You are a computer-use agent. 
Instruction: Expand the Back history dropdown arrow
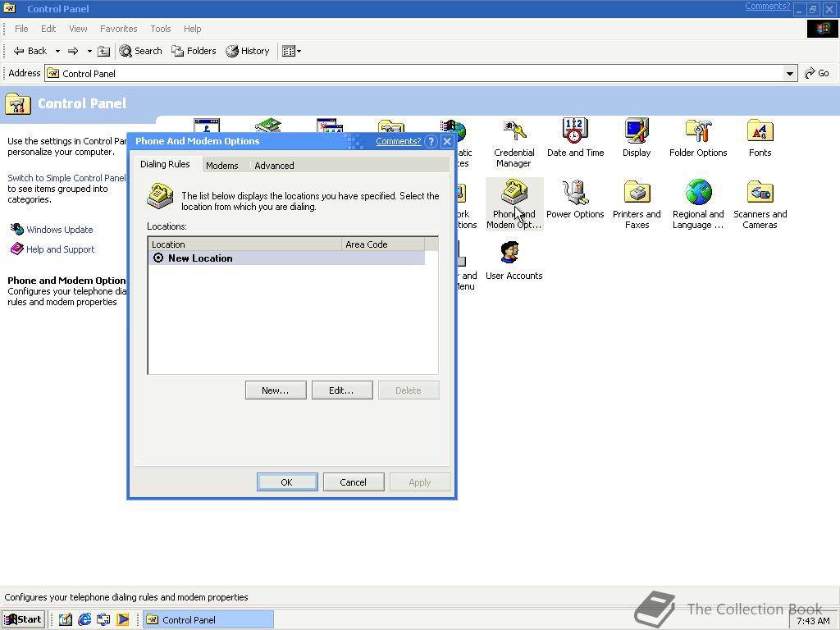click(x=57, y=51)
